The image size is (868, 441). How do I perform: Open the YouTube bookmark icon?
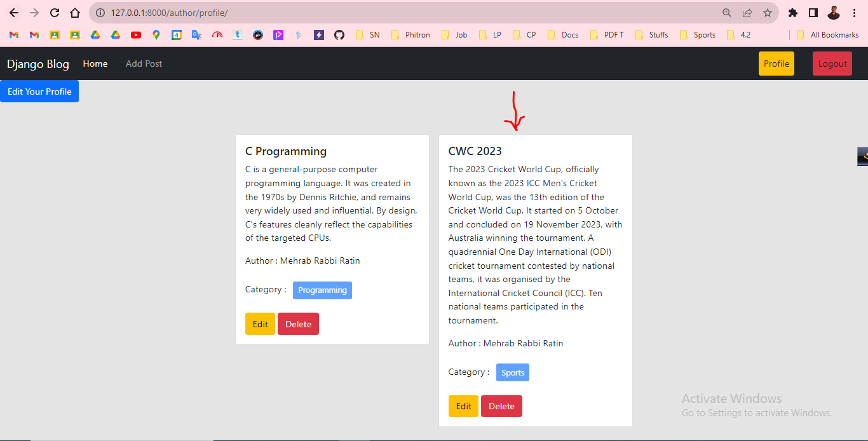(x=136, y=35)
